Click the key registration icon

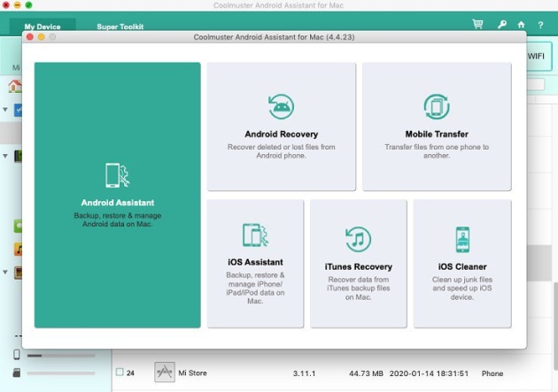click(x=502, y=25)
